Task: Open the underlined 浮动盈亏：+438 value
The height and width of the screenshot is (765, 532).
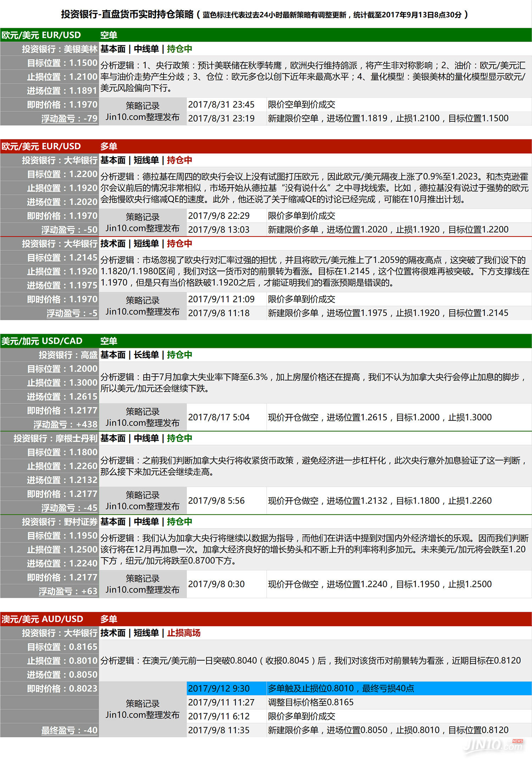Action: 65,424
